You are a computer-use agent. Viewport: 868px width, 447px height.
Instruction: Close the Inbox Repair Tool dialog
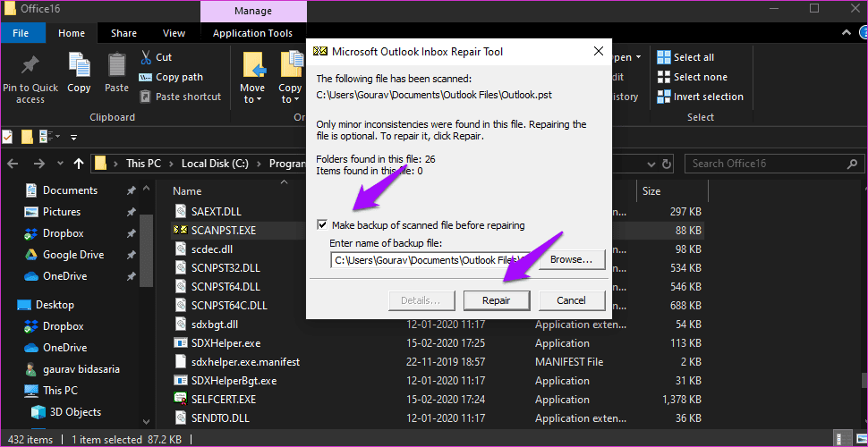[x=598, y=52]
